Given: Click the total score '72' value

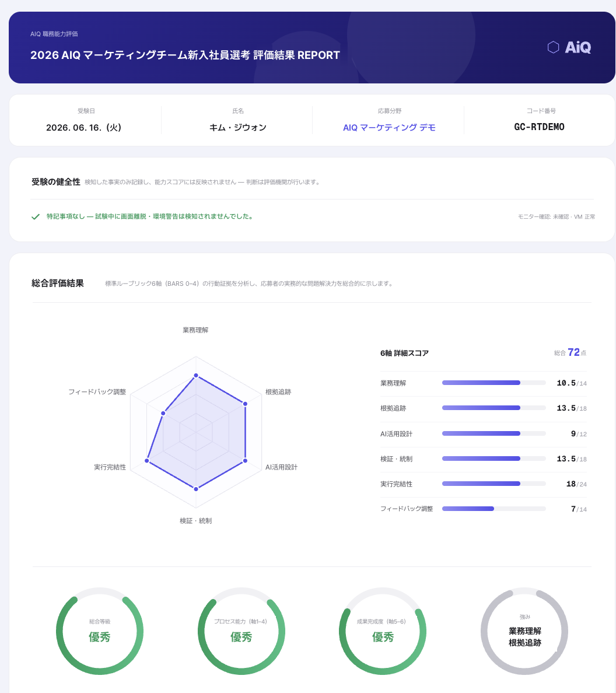Looking at the screenshot, I should (573, 352).
